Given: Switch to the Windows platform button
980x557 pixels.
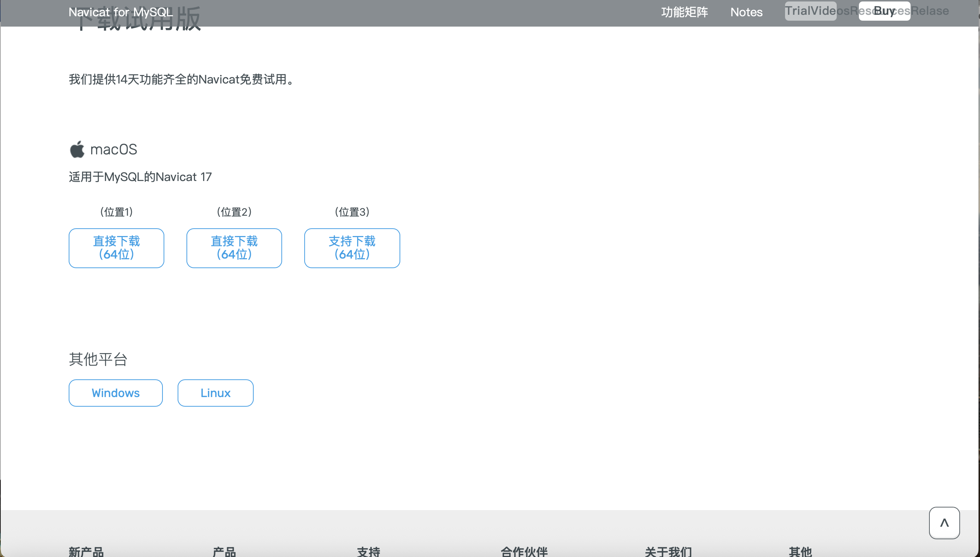Looking at the screenshot, I should click(x=116, y=393).
